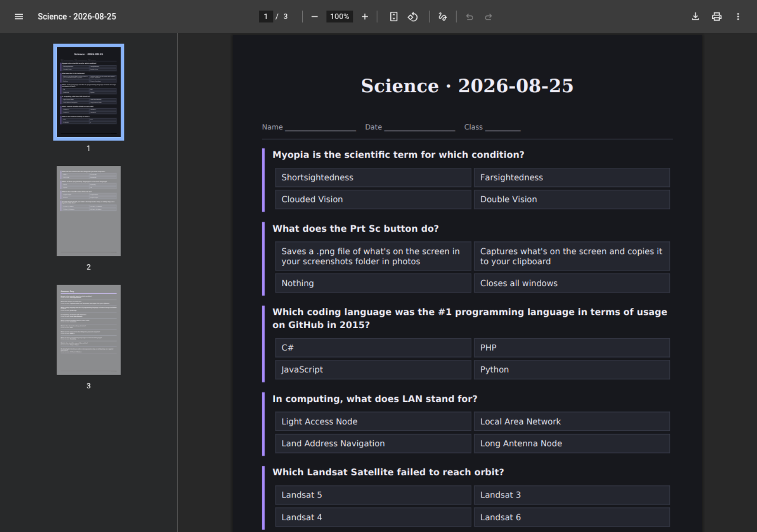This screenshot has width=757, height=532.
Task: Select the Python answer
Action: tap(572, 369)
